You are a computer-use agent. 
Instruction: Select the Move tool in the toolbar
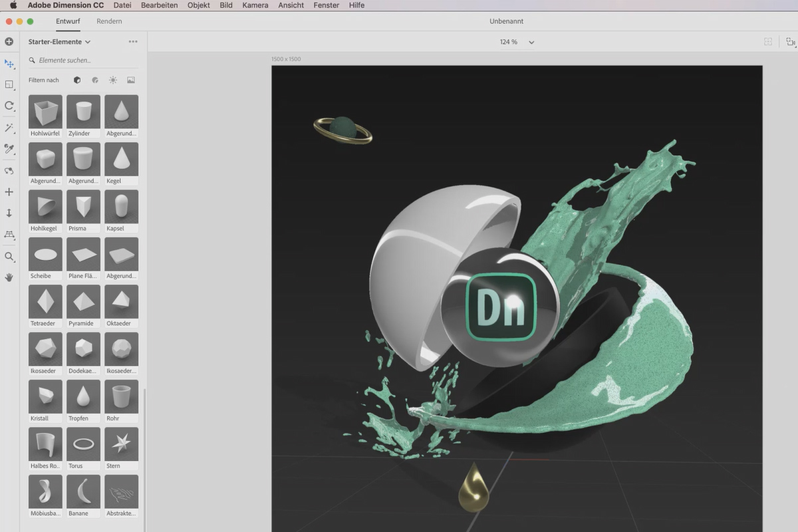point(9,64)
